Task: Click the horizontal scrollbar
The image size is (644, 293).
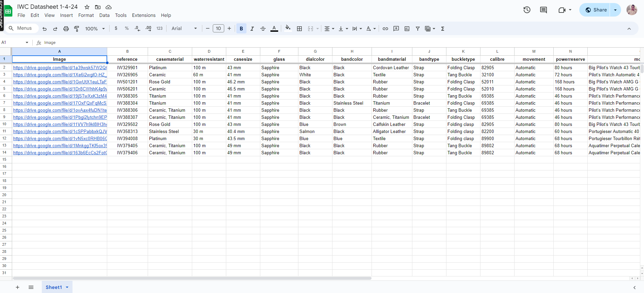Action: click(x=192, y=278)
